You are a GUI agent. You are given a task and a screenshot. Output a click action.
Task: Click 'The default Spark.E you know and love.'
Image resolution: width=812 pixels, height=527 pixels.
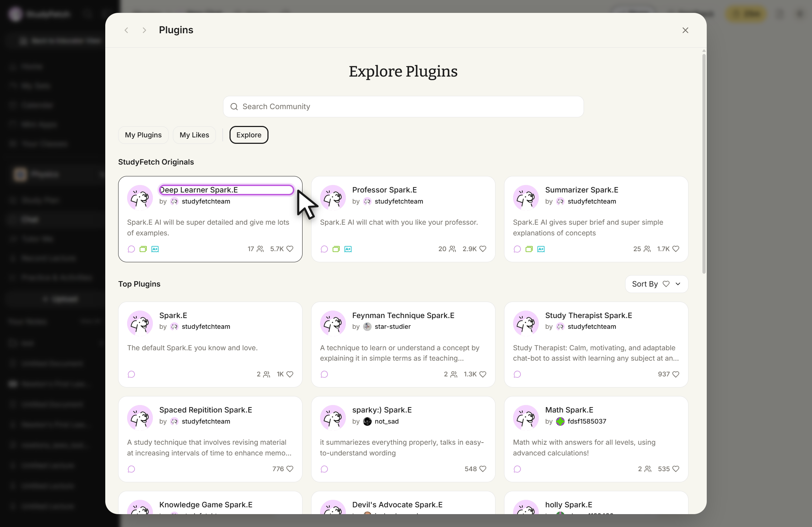192,348
